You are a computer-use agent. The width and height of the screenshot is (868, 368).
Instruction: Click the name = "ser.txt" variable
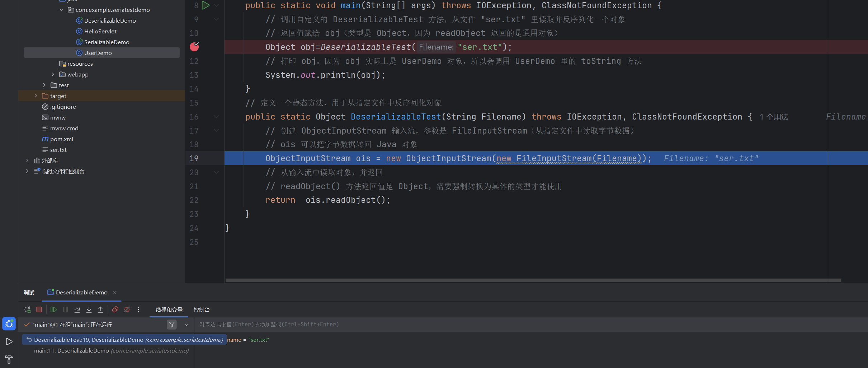click(x=248, y=340)
